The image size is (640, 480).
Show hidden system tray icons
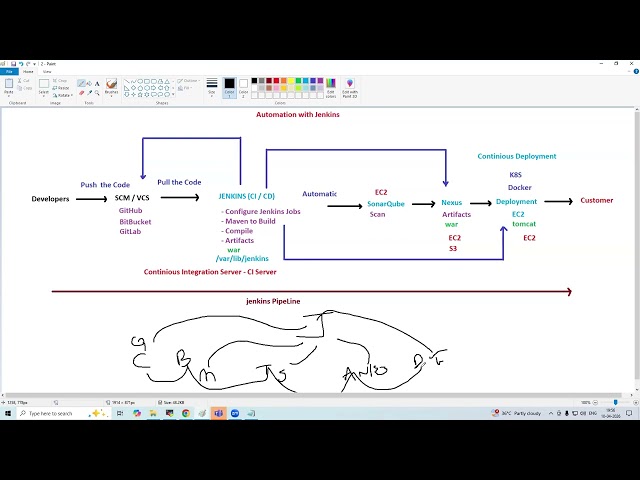click(x=551, y=413)
